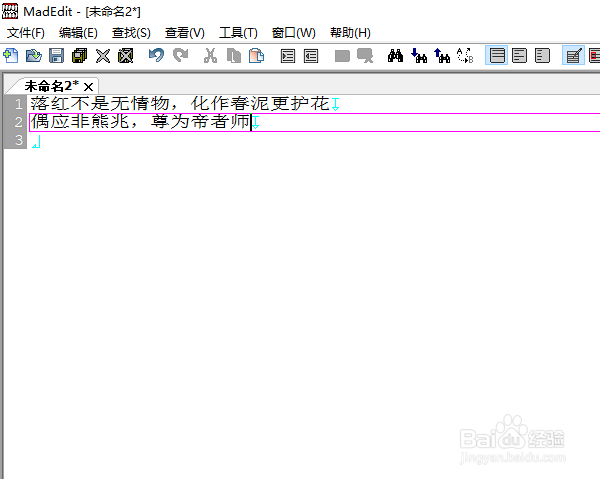
Task: Click the Find Previous icon
Action: pos(442,56)
